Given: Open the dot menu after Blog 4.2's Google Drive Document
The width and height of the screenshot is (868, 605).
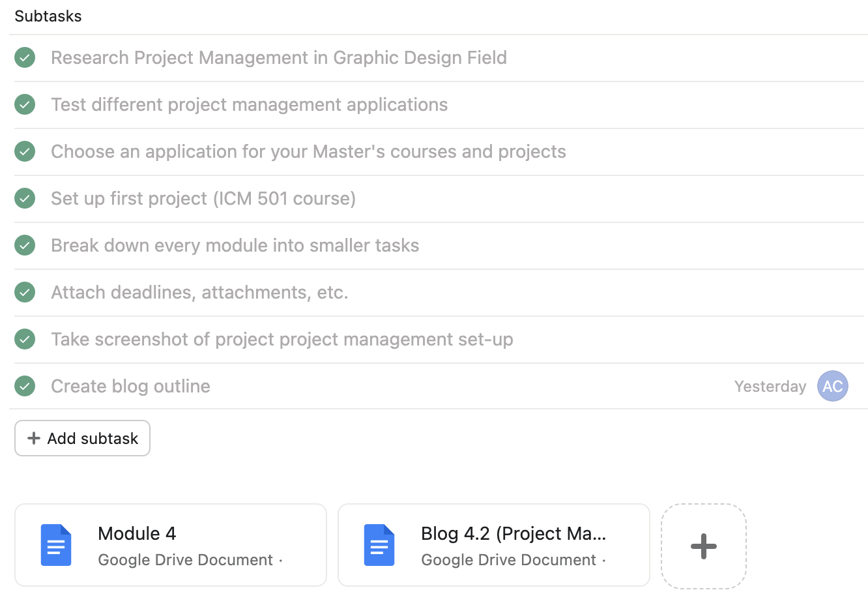Looking at the screenshot, I should [x=604, y=559].
